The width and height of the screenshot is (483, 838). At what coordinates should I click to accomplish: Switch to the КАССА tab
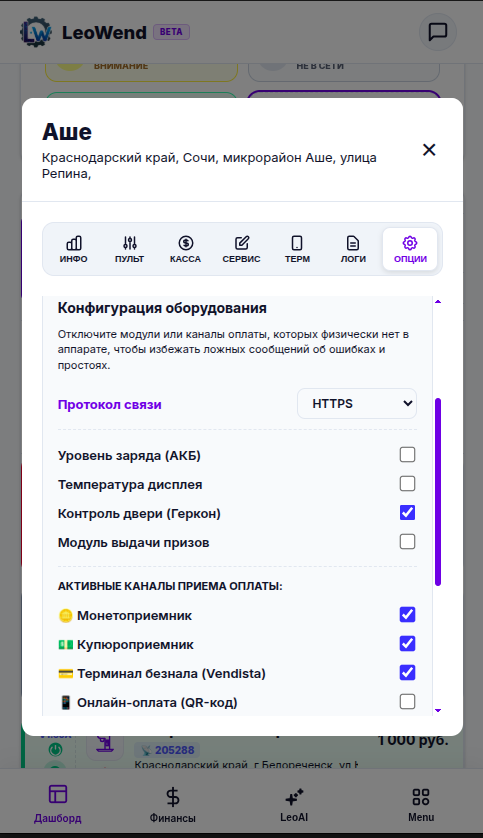click(x=185, y=249)
